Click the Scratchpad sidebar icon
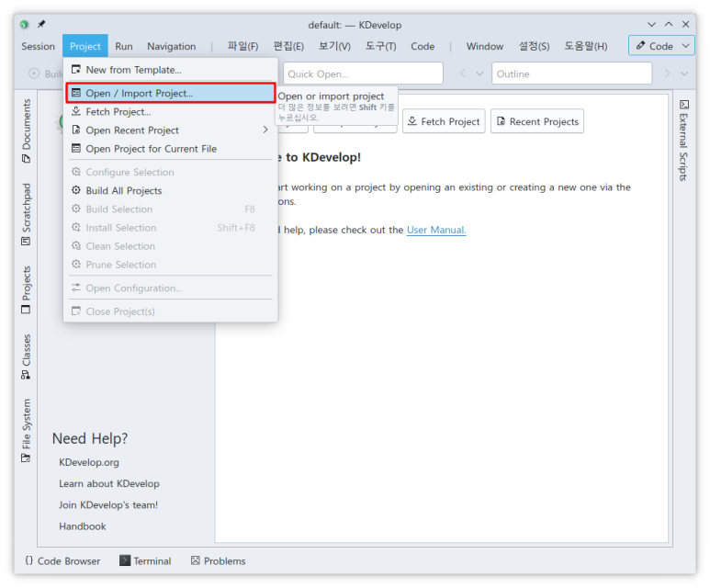The height and width of the screenshot is (588, 710). (x=27, y=241)
